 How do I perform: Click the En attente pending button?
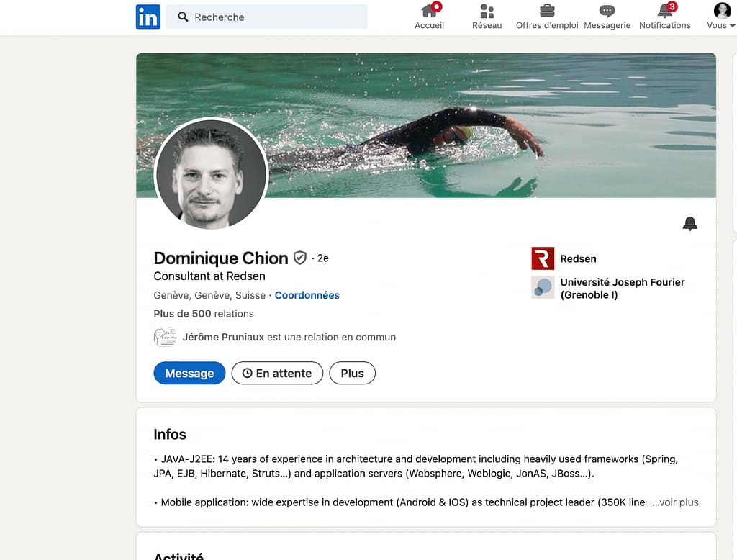click(x=277, y=373)
